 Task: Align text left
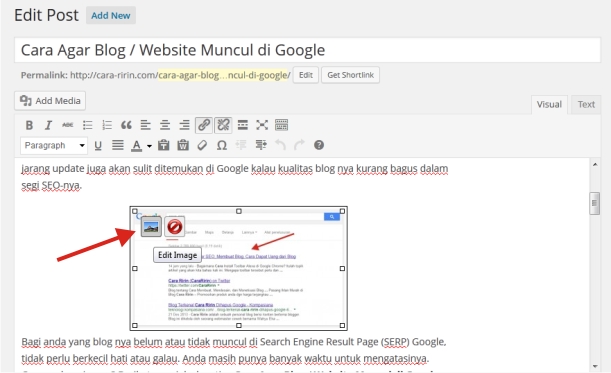point(145,125)
